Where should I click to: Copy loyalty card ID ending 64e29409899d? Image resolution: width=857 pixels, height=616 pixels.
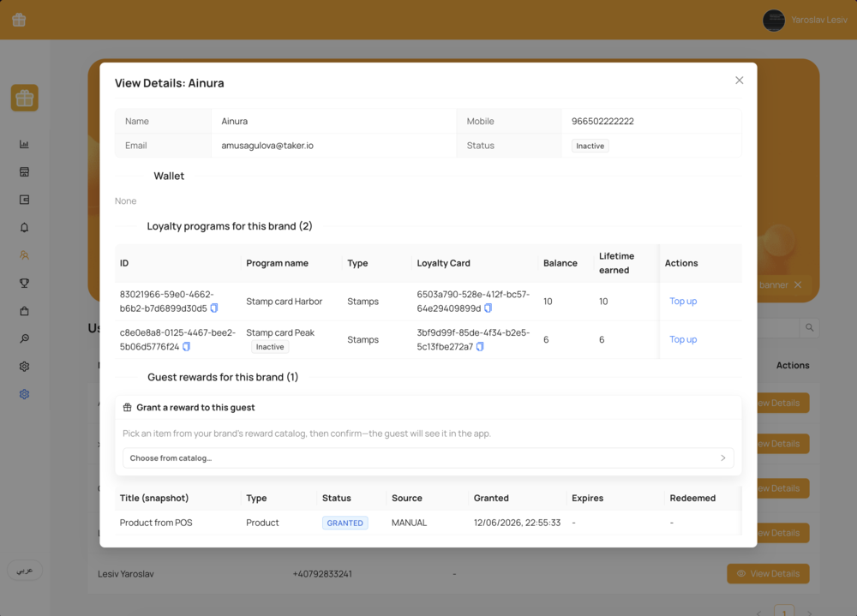click(x=488, y=308)
